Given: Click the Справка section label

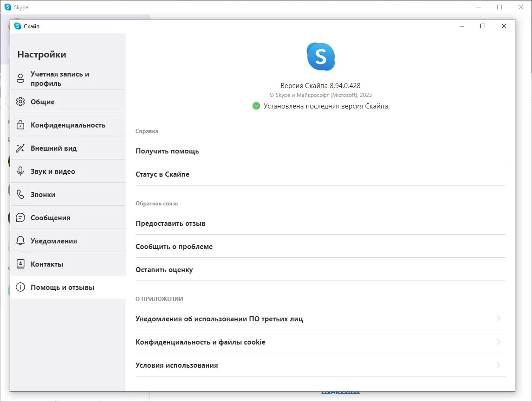Looking at the screenshot, I should click(147, 131).
